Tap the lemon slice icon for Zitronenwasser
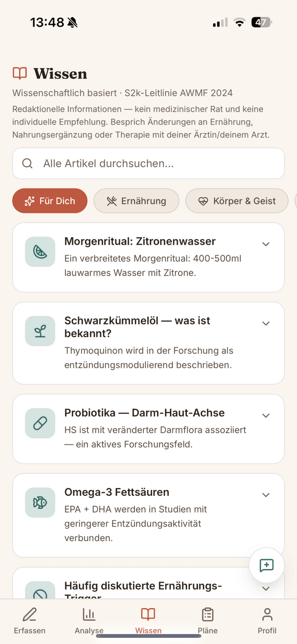The height and width of the screenshot is (644, 297). coord(40,252)
